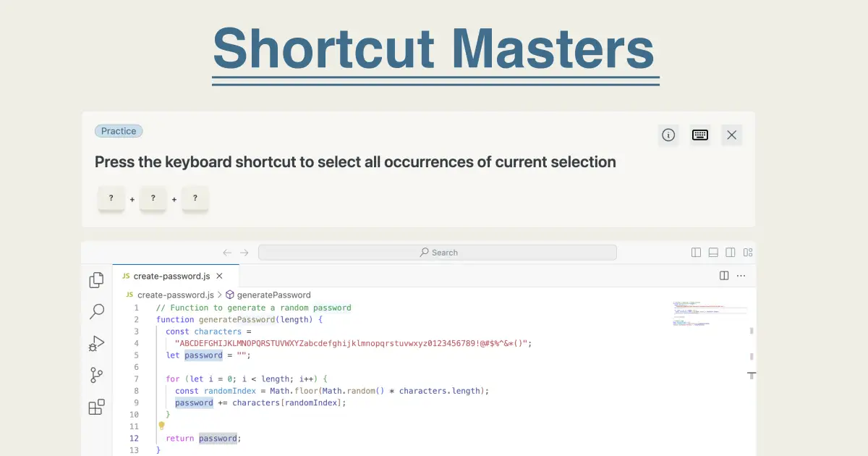Click the customize layout icon

pyautogui.click(x=749, y=252)
